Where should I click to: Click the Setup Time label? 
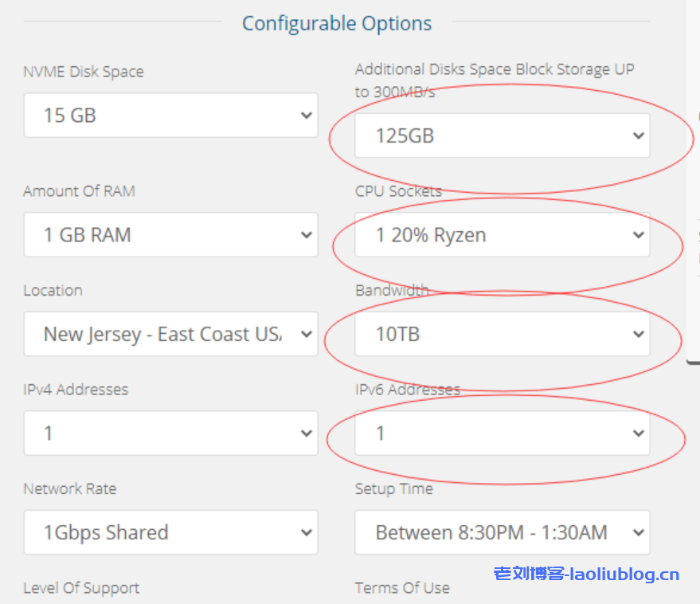[x=393, y=488]
